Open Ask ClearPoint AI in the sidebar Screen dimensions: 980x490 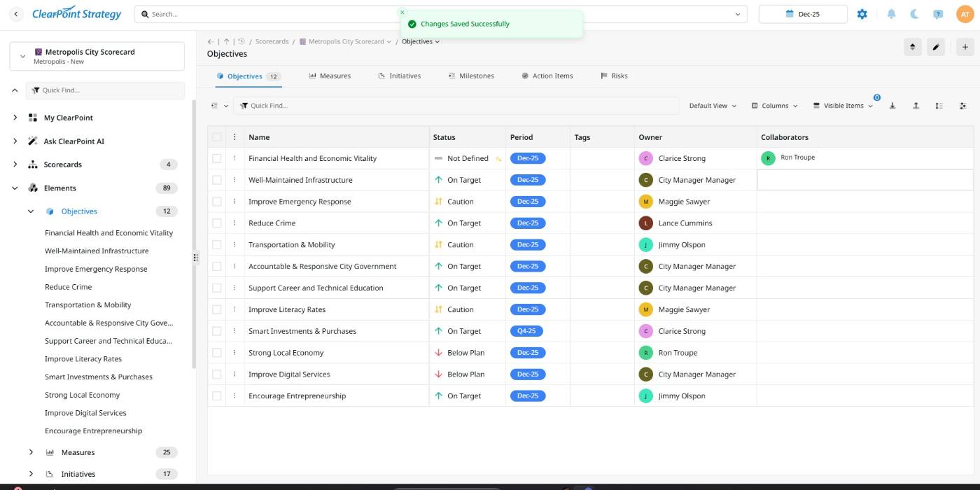pos(73,141)
